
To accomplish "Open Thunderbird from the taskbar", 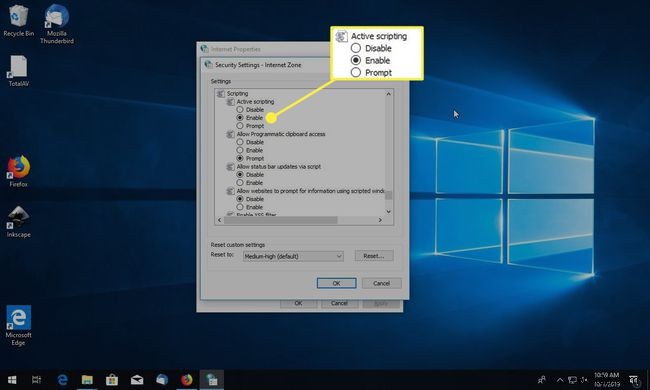I will click(x=162, y=380).
